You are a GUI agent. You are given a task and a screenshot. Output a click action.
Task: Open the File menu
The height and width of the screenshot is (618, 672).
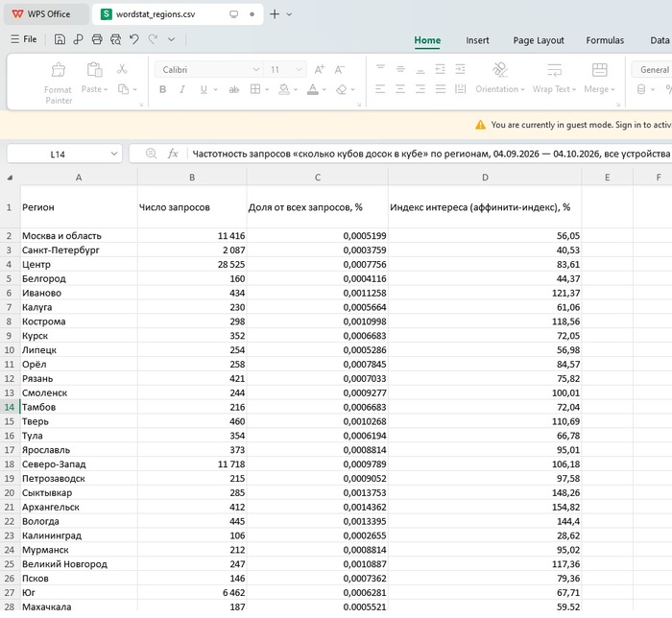click(24, 39)
